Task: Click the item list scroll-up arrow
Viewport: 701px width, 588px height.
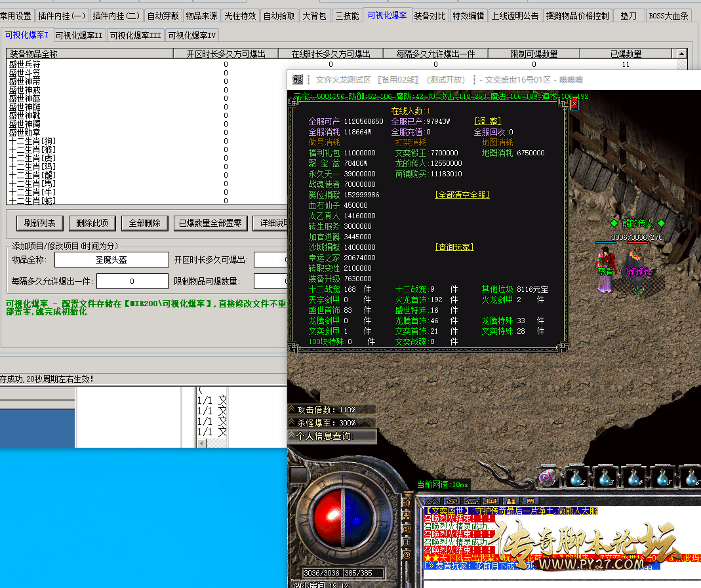Action: (x=682, y=54)
